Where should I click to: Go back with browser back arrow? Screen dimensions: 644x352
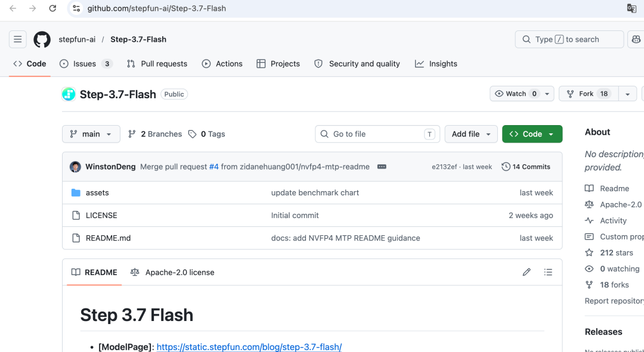coord(13,8)
